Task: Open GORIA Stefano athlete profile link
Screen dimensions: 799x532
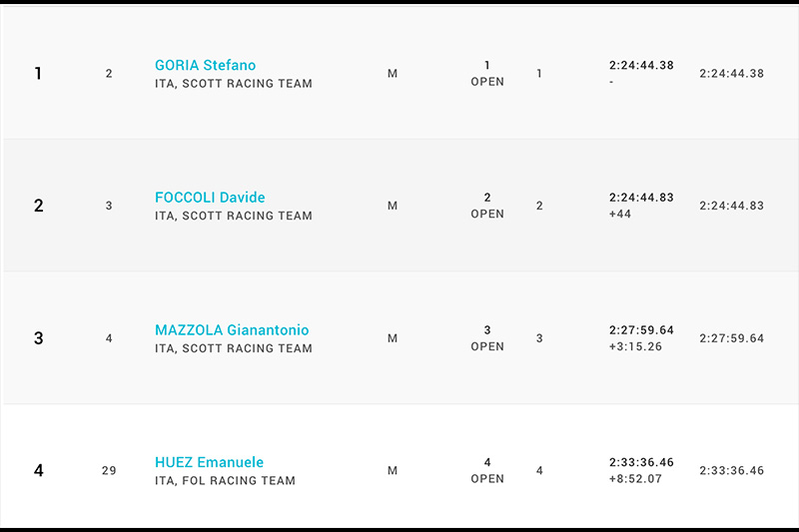Action: 205,66
